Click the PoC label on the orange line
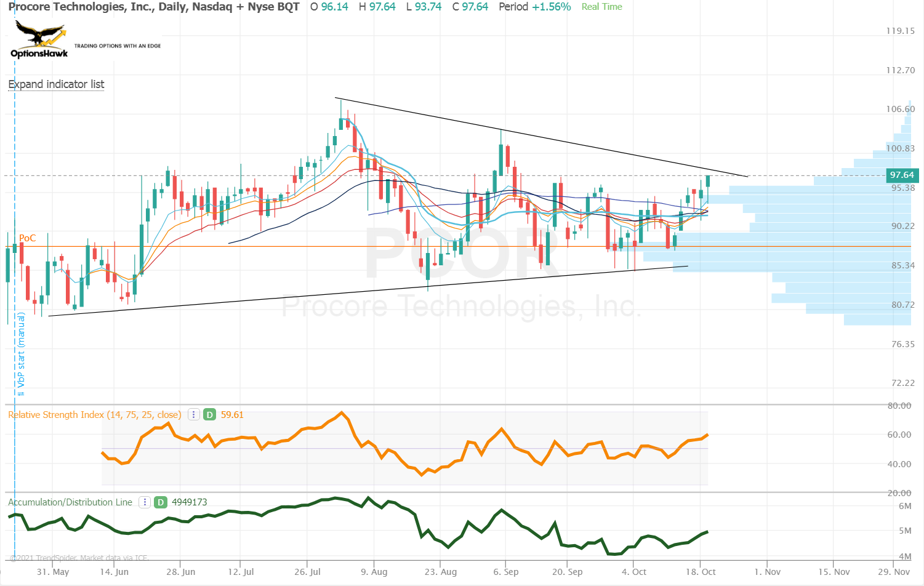The height and width of the screenshot is (586, 924). pos(28,238)
